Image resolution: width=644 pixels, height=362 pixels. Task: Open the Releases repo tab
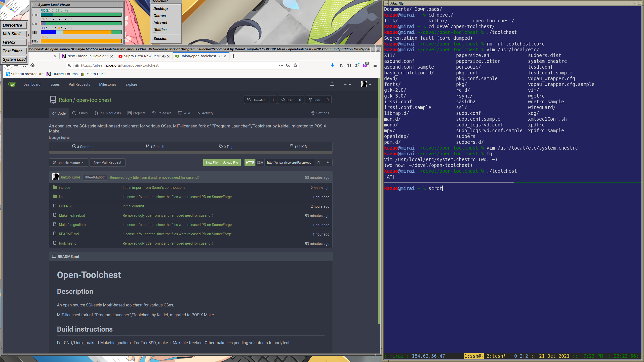tap(162, 113)
